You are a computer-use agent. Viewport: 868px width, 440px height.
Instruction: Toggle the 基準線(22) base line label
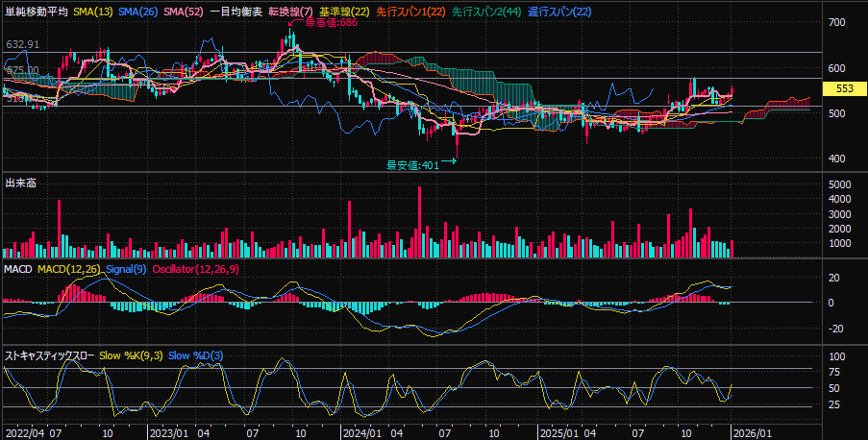point(345,12)
